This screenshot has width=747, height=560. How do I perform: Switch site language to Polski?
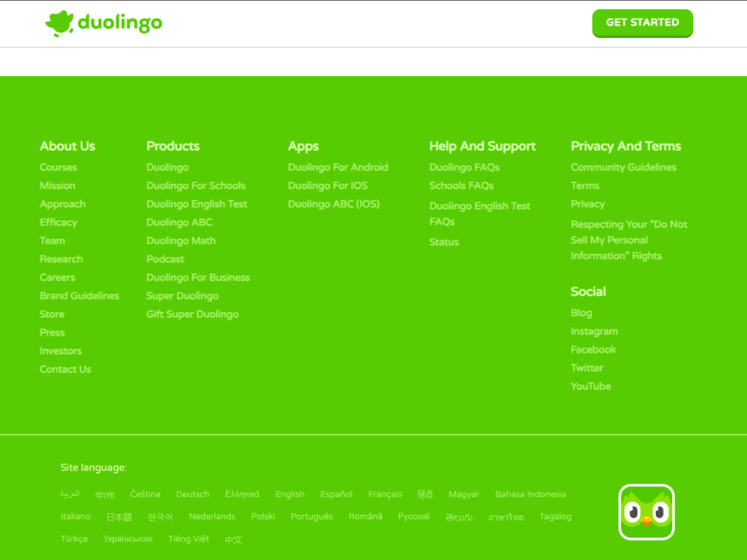(x=263, y=517)
